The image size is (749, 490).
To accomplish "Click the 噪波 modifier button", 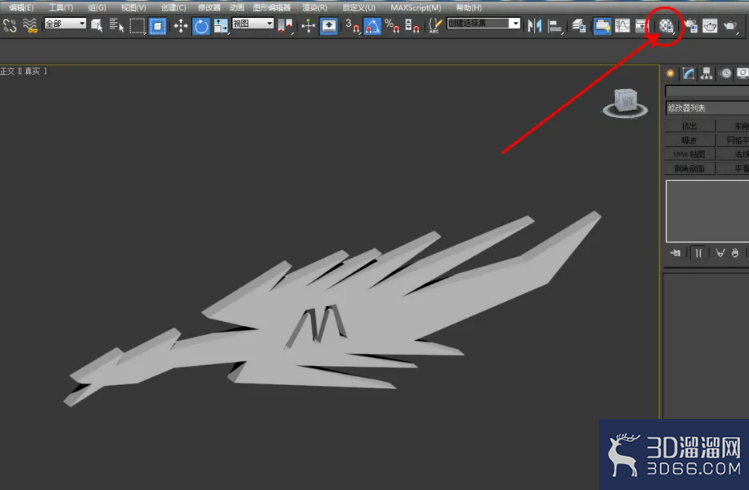I will coord(689,140).
